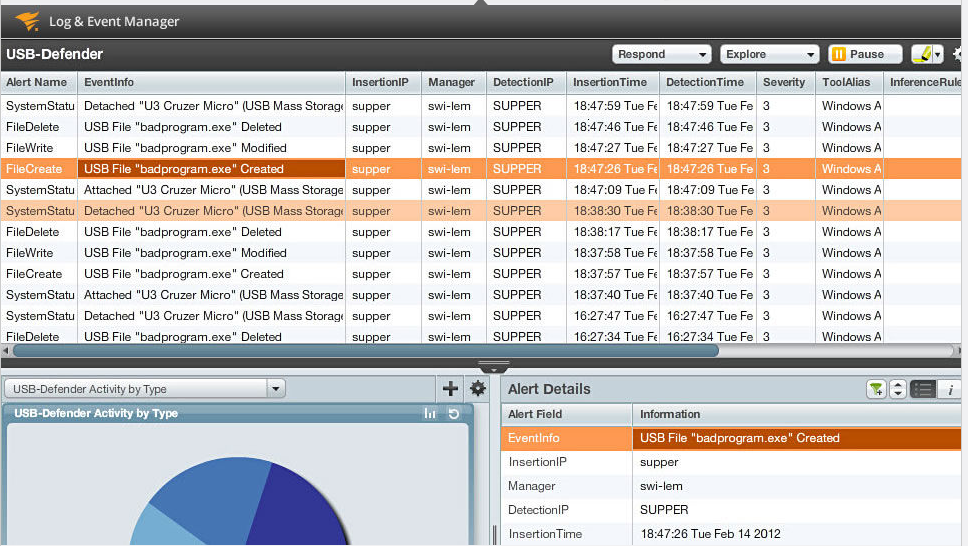968x546 pixels.
Task: Add a new widget with the plus icon
Action: [x=450, y=389]
